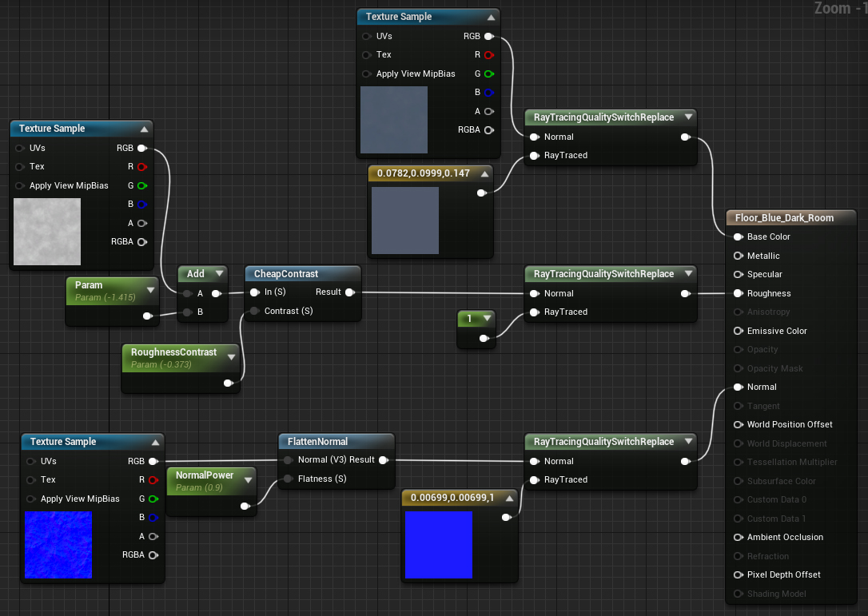Image resolution: width=868 pixels, height=616 pixels.
Task: Expand the Add node dropdown arrow
Action: [220, 273]
